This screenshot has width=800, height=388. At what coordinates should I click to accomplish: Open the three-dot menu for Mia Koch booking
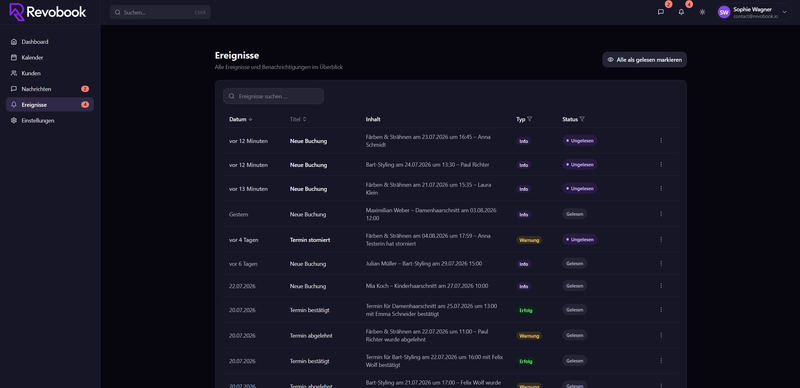(661, 286)
